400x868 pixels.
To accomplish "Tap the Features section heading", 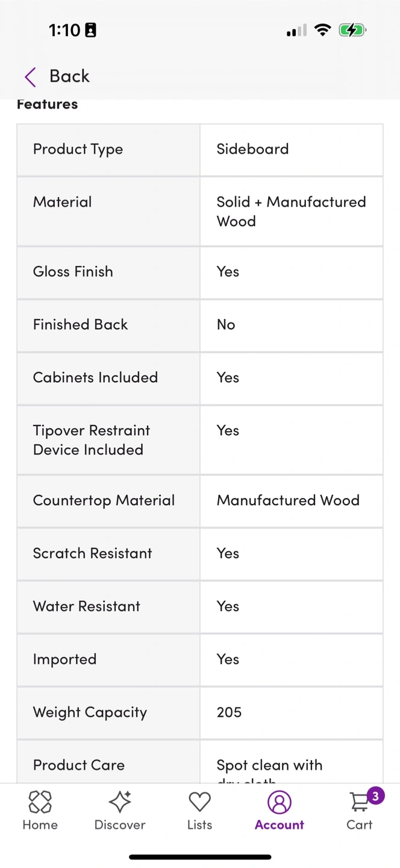I will (x=48, y=104).
